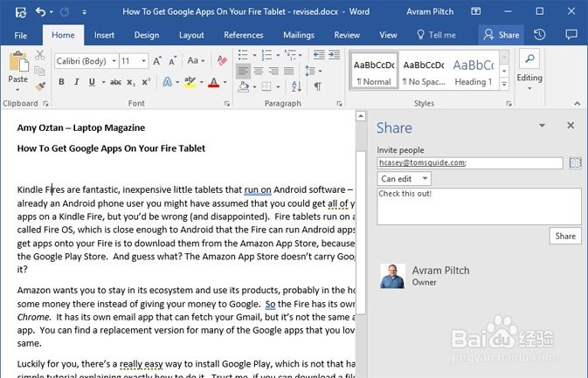The width and height of the screenshot is (588, 378).
Task: Align text right
Action: (x=273, y=71)
